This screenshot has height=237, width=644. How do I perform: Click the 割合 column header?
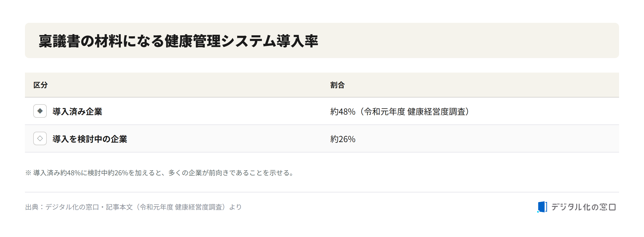point(338,85)
